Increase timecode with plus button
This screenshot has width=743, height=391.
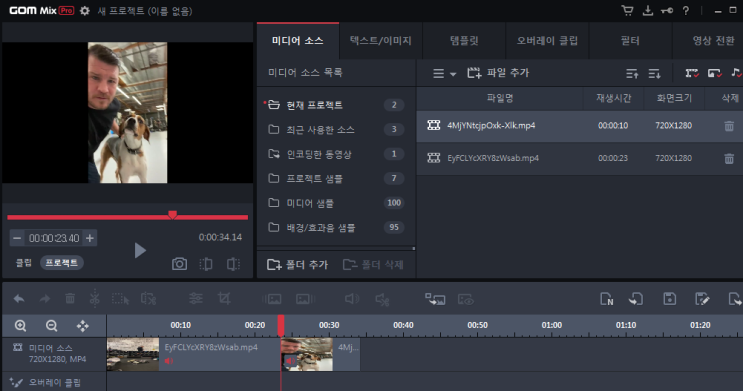click(x=90, y=238)
